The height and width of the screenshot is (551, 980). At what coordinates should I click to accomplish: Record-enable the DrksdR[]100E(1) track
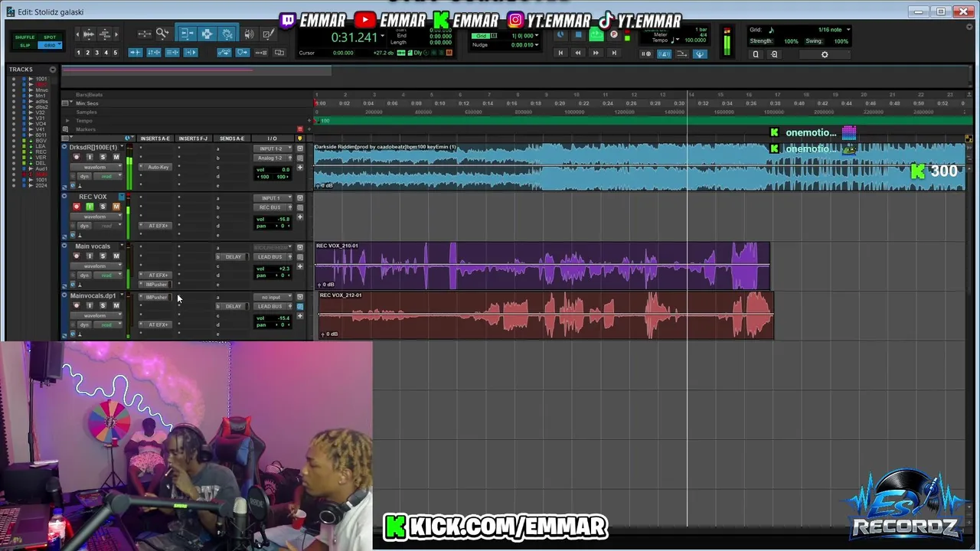click(76, 157)
